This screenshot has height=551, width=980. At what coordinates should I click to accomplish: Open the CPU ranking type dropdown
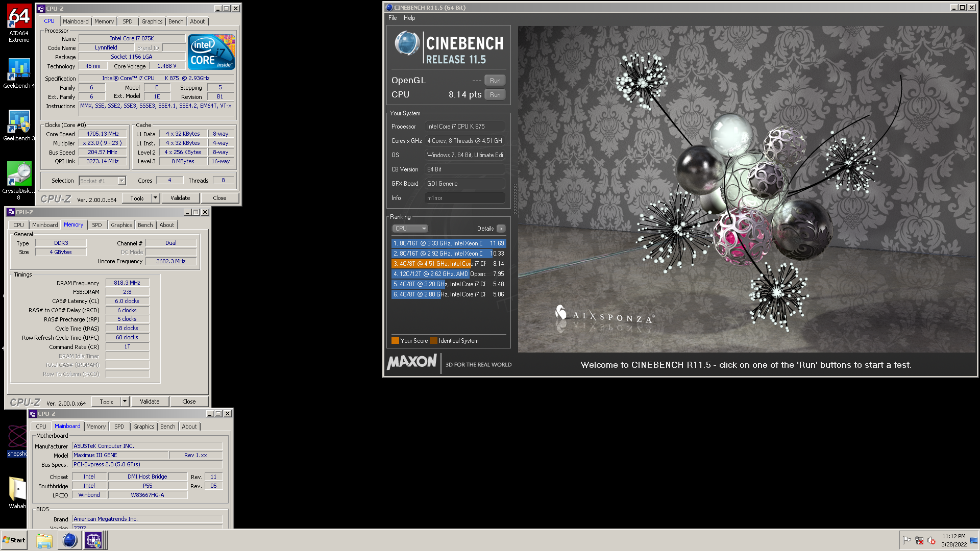click(410, 229)
